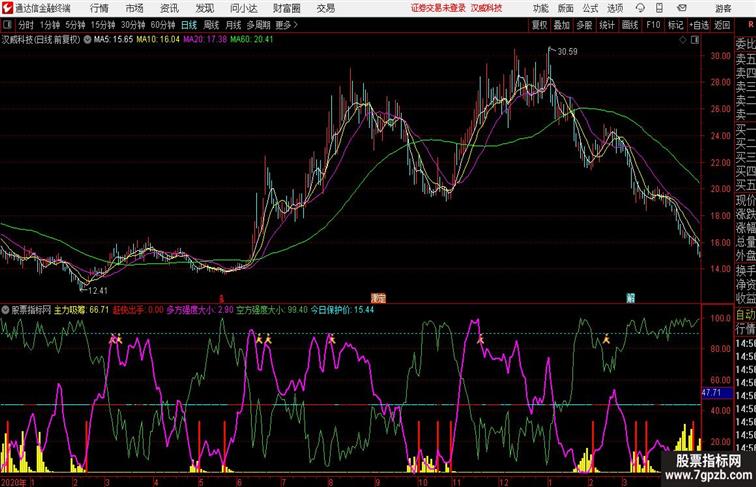Open the 市场 menu
756x487 pixels.
click(x=135, y=8)
